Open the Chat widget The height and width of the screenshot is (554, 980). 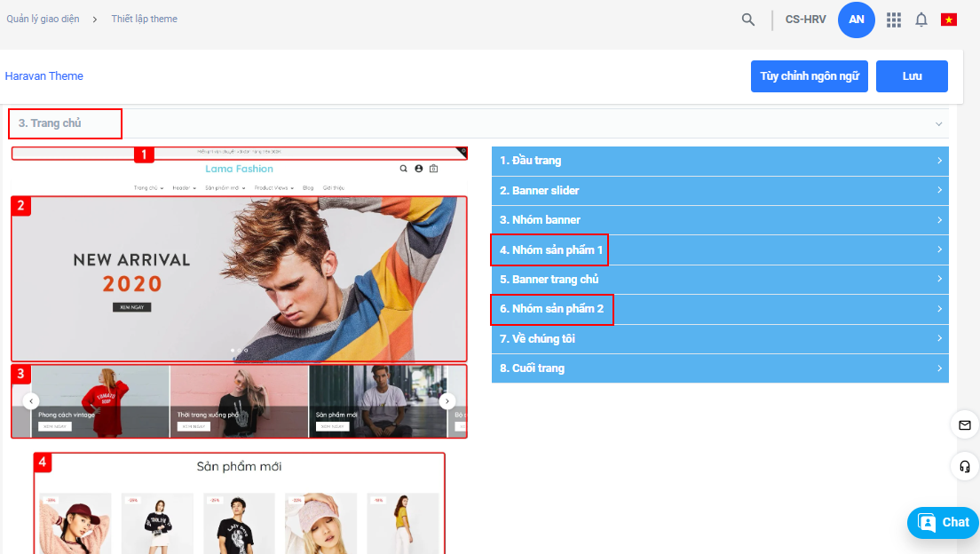(x=943, y=523)
